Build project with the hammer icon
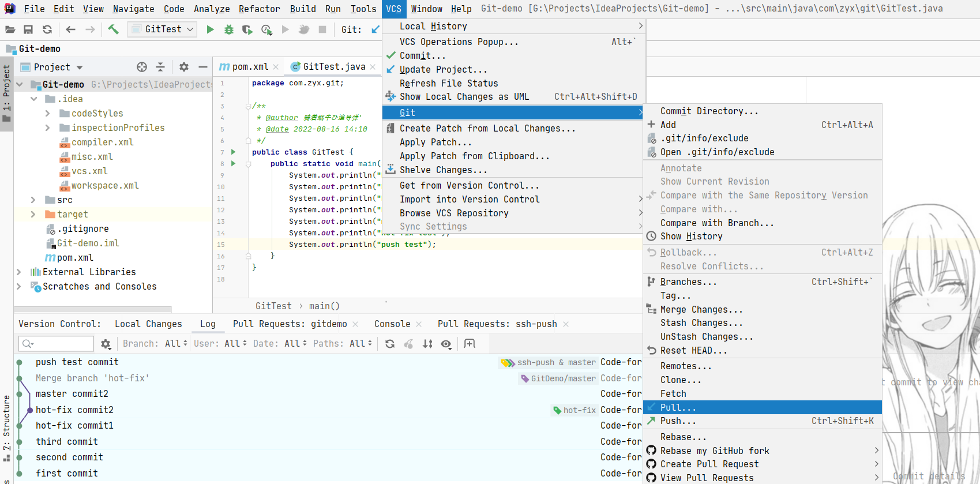The width and height of the screenshot is (980, 484). coord(113,29)
